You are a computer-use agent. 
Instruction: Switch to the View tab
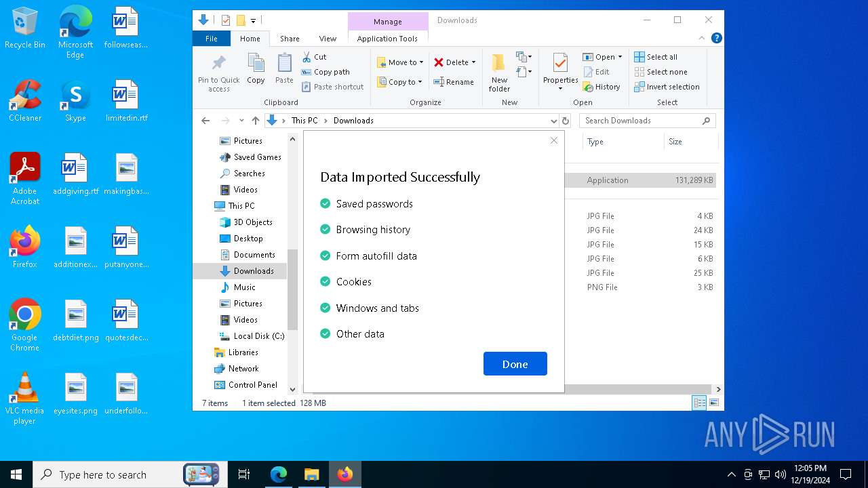(328, 39)
